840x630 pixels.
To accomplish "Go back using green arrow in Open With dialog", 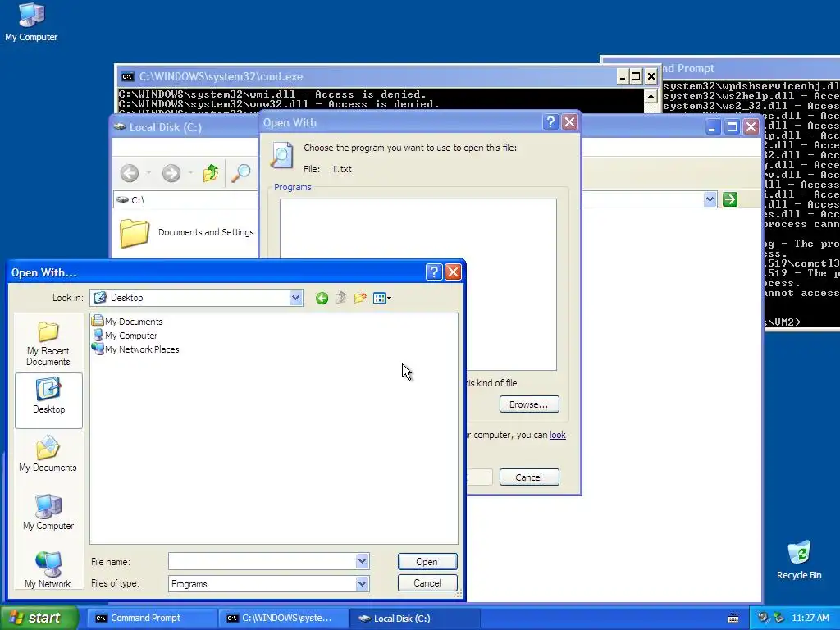I will (322, 299).
